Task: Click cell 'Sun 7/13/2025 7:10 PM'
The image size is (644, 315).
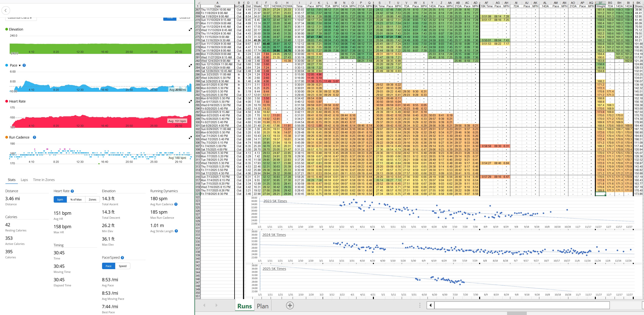Action: click(x=217, y=177)
